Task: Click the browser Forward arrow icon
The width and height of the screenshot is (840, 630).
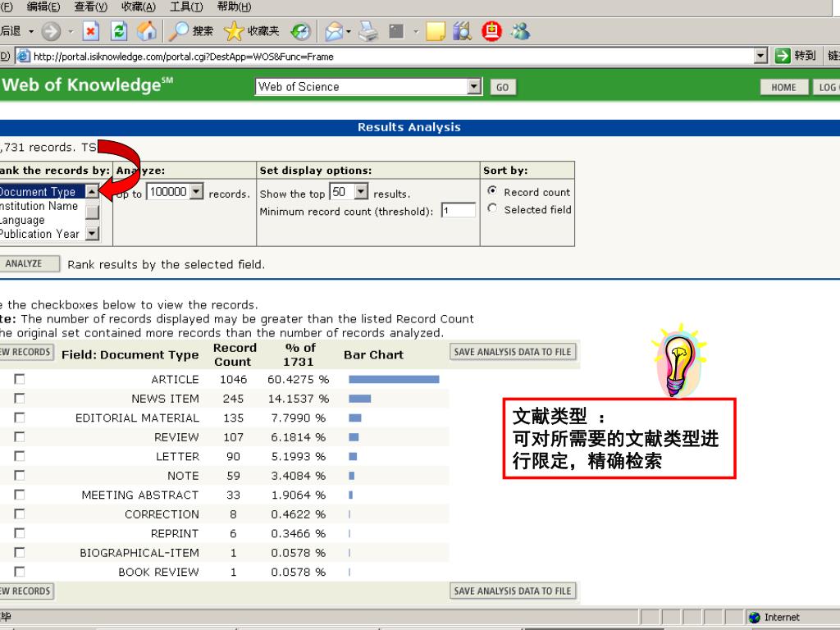Action: [51, 32]
